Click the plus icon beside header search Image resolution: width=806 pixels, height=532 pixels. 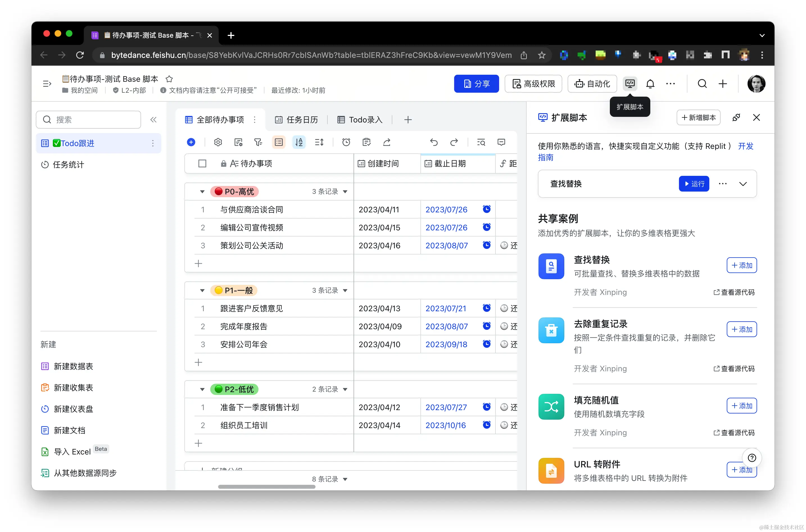(723, 83)
